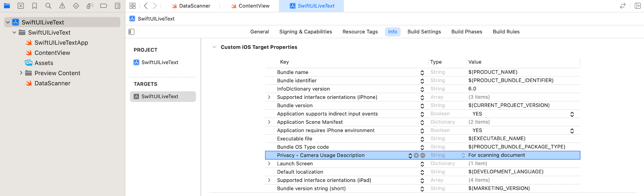Open the Find navigator magnifier icon

48,6
